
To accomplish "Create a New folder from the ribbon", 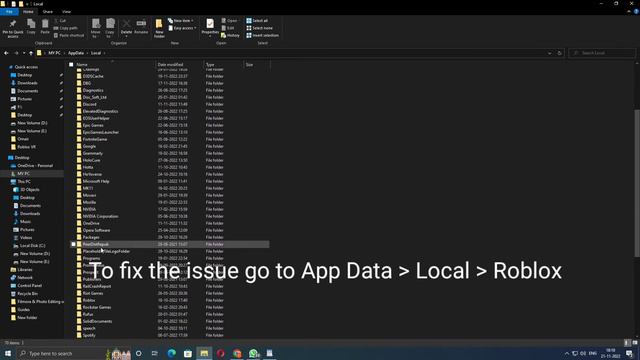I will coord(159,28).
